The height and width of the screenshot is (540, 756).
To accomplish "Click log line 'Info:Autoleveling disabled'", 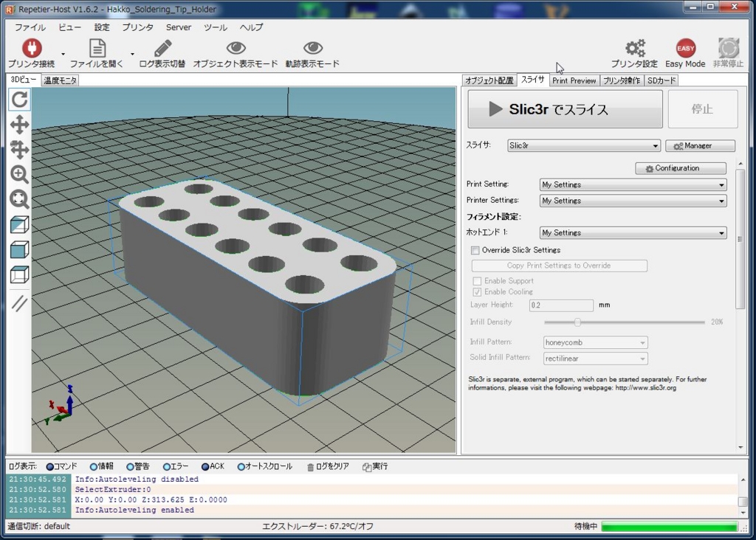I will pos(137,480).
